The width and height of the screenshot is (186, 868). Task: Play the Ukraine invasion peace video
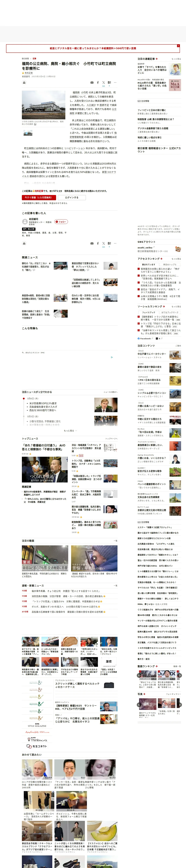(94, 558)
